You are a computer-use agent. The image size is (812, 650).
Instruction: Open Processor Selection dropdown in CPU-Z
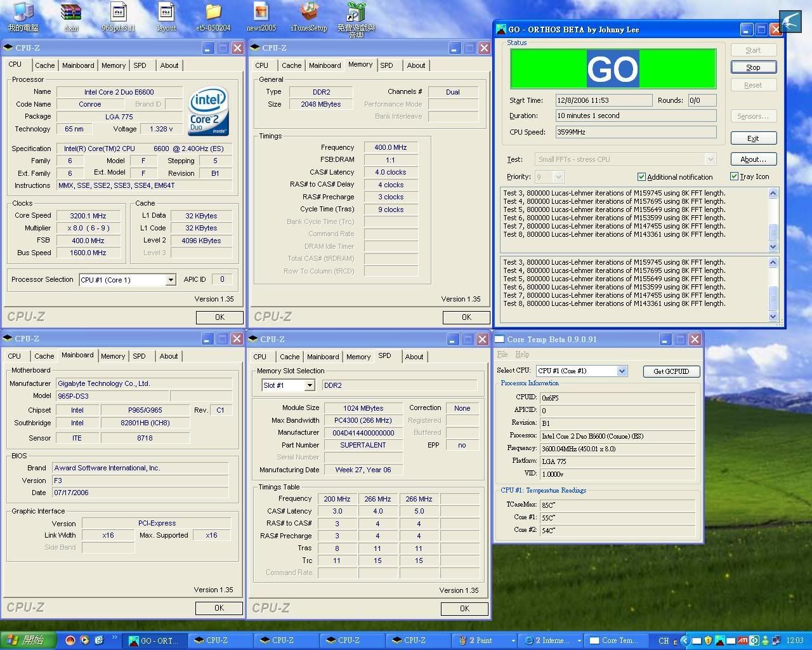170,280
